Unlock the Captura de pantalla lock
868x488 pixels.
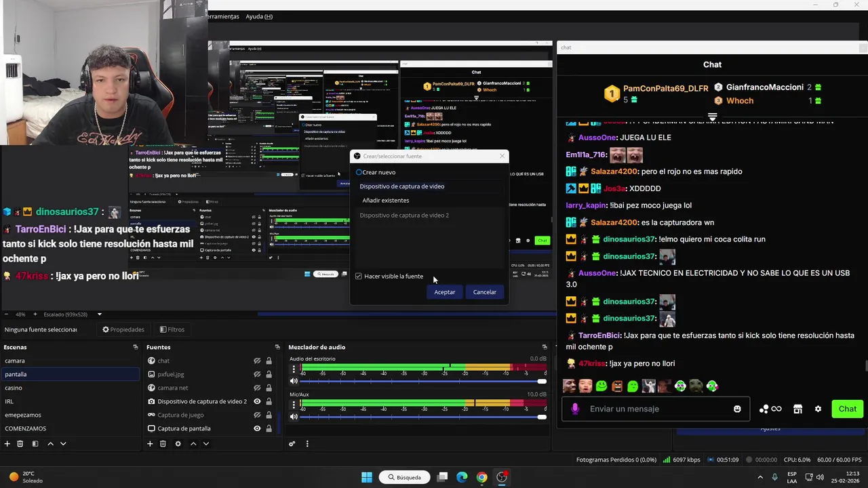pos(269,428)
